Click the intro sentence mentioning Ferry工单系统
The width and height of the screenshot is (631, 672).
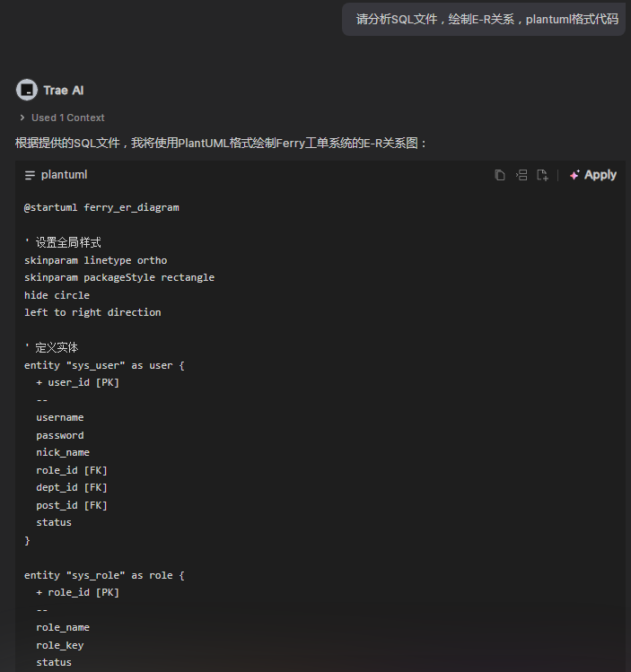point(221,143)
